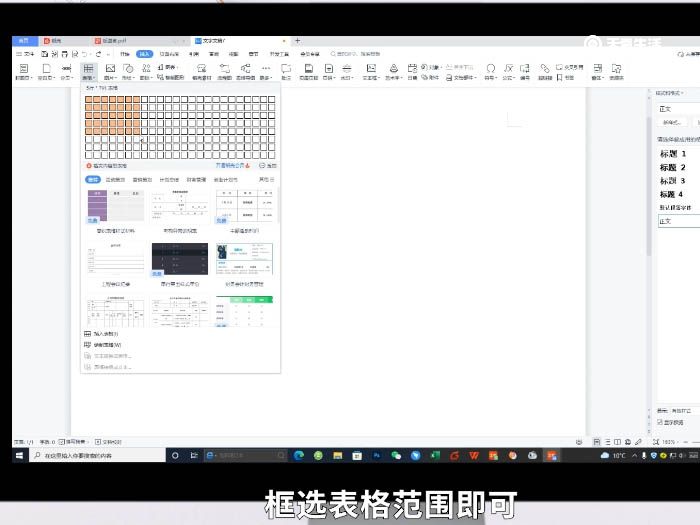Click the Cross-reference (交叉引用) icon
The width and height of the screenshot is (700, 525).
tap(570, 67)
